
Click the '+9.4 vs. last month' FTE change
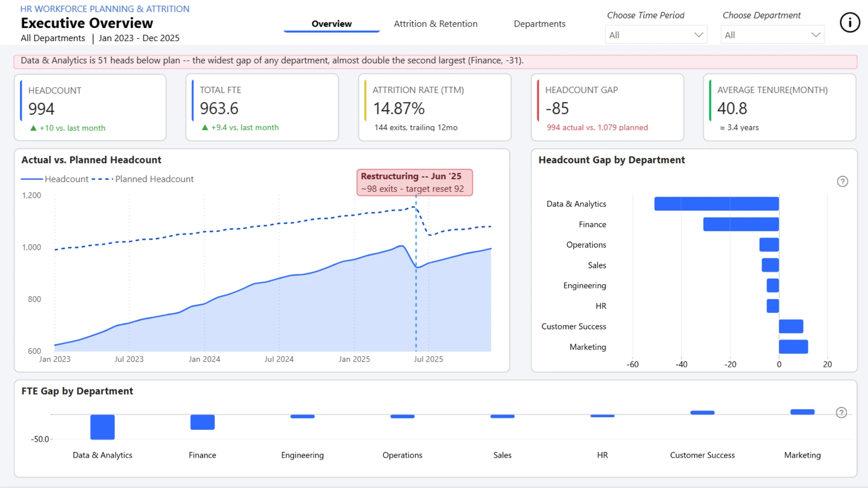pyautogui.click(x=245, y=127)
